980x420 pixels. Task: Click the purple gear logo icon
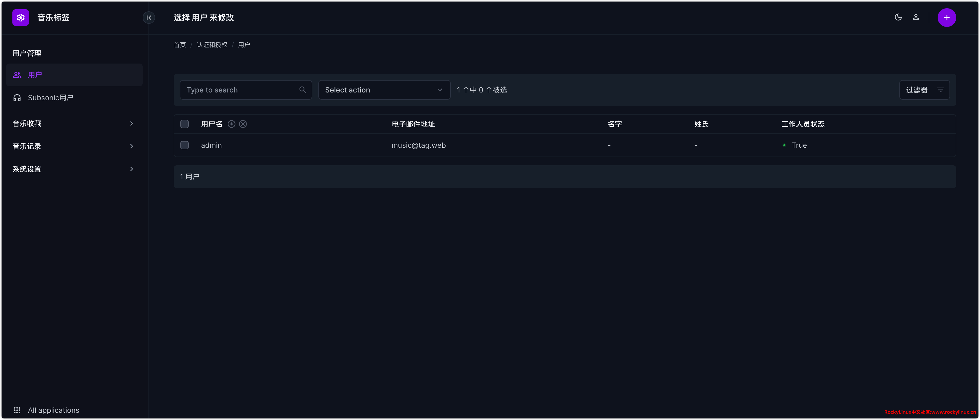pyautogui.click(x=20, y=18)
